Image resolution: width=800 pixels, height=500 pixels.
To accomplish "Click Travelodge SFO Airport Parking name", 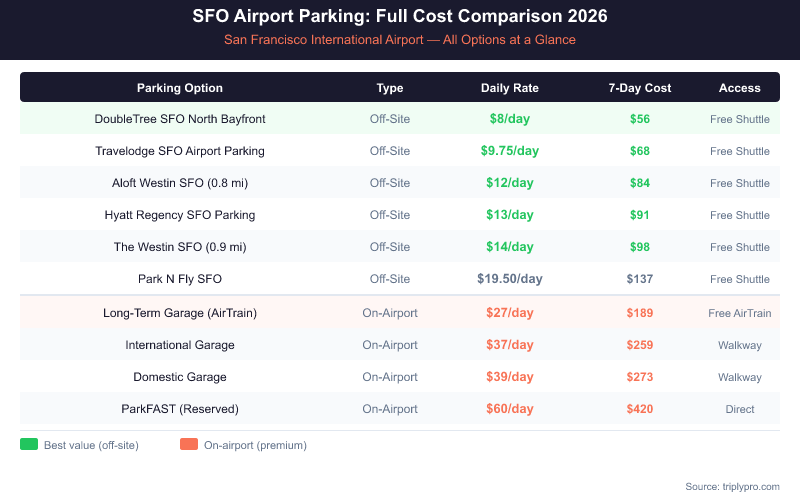I will tap(180, 151).
